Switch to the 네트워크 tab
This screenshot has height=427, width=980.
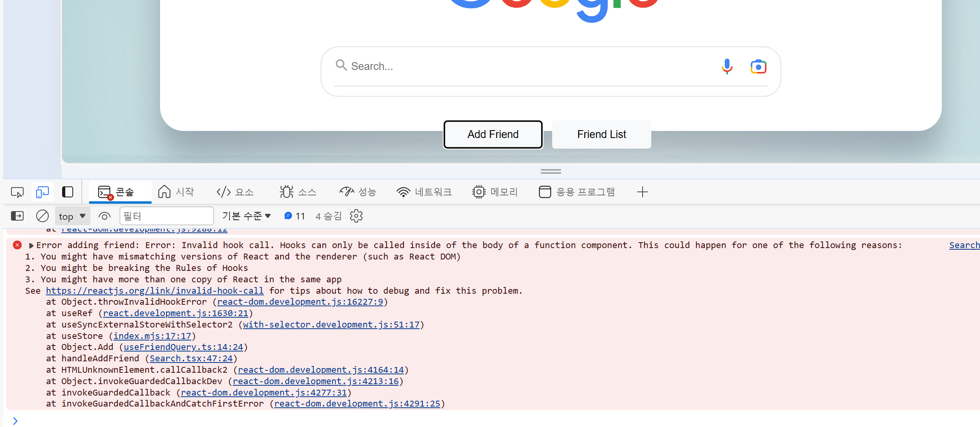pos(424,192)
